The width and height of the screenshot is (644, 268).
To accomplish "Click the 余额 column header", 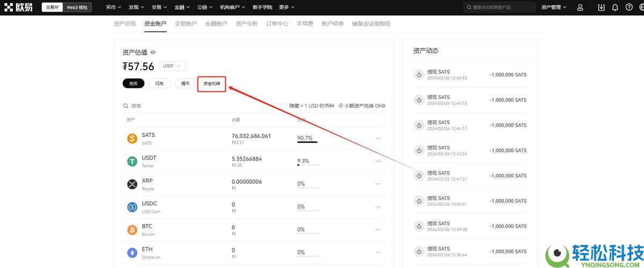I will coord(236,120).
